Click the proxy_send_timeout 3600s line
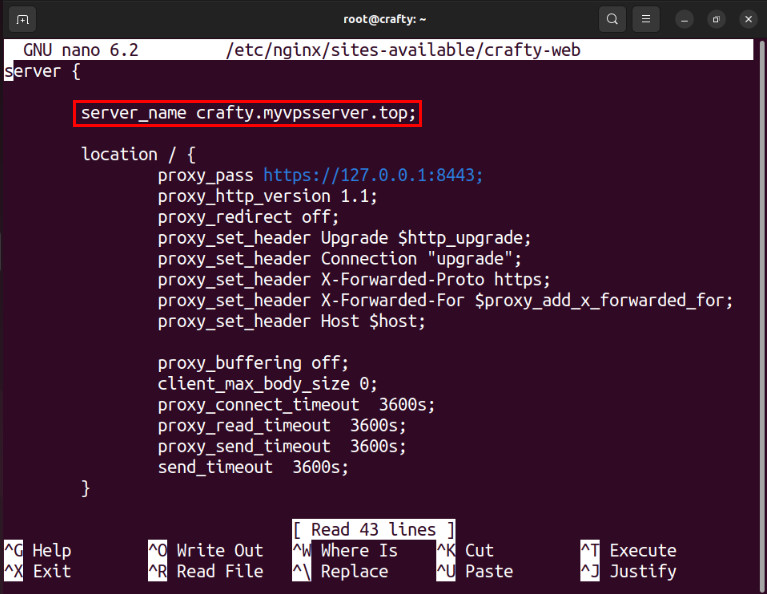This screenshot has width=767, height=594. pyautogui.click(x=282, y=446)
